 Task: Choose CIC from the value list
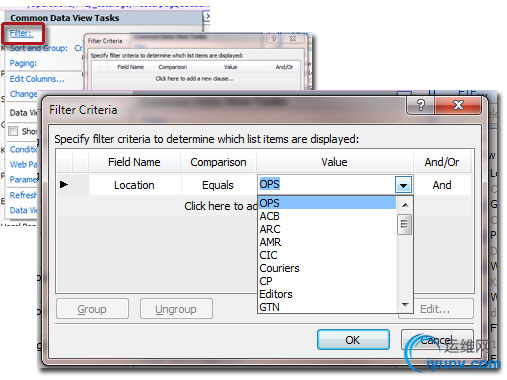(x=327, y=255)
